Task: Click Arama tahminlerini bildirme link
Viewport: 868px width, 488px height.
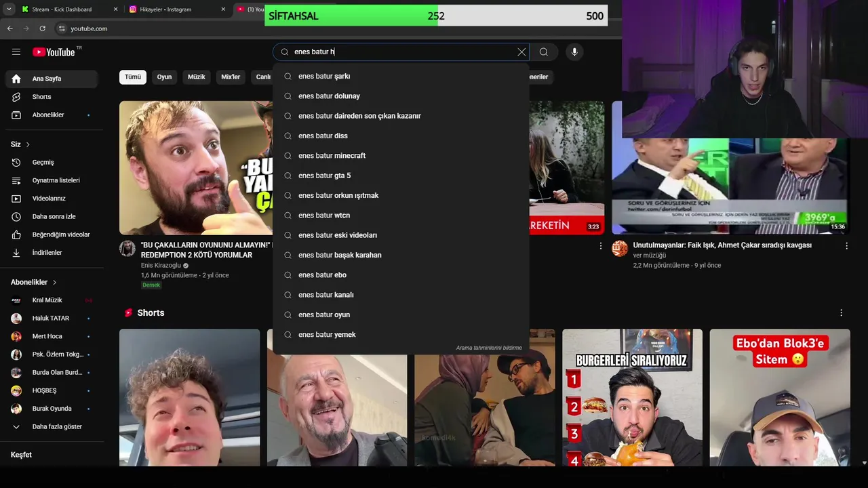Action: [x=489, y=348]
